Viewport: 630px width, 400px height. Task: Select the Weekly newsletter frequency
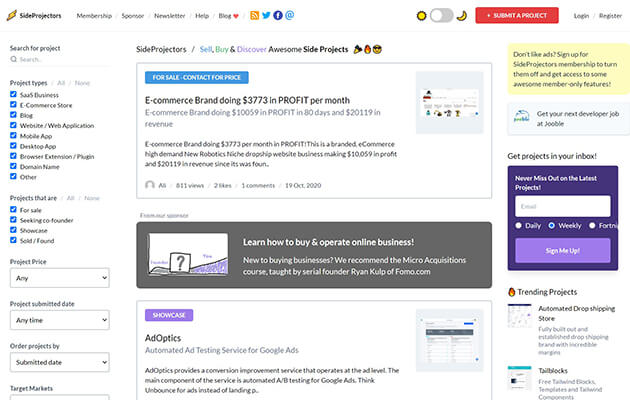pos(552,225)
